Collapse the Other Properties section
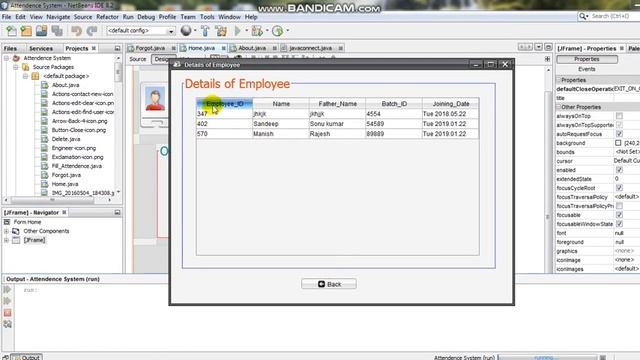The width and height of the screenshot is (640, 360). tap(558, 107)
